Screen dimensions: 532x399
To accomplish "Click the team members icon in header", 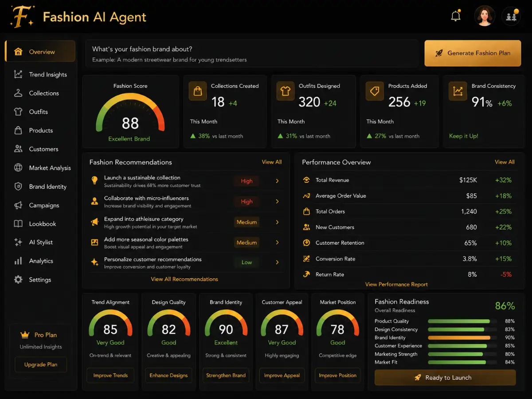I will coord(511,17).
